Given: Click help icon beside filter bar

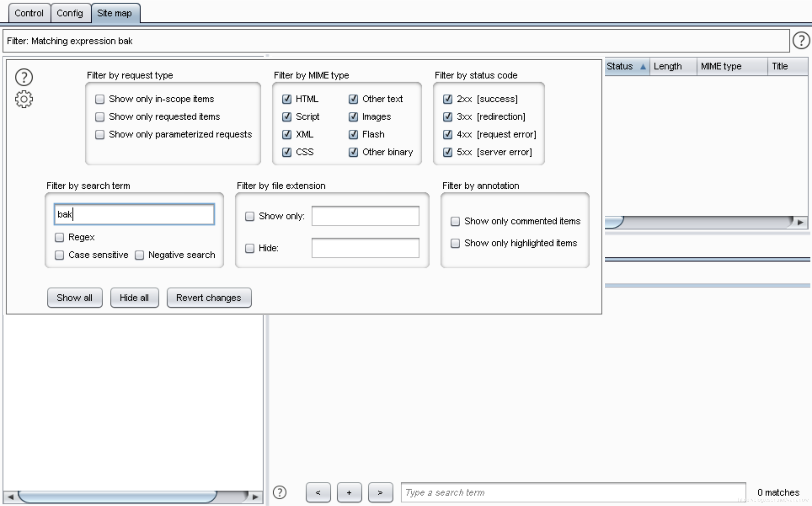Looking at the screenshot, I should tap(801, 41).
